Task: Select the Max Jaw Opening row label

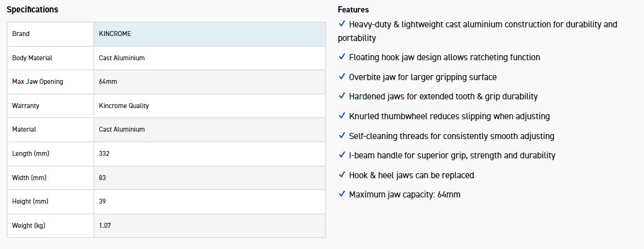Action: [38, 81]
